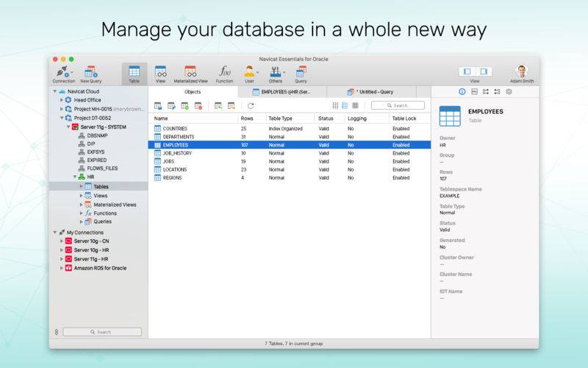Open the Connection button dropdown arrow
Image resolution: width=588 pixels, height=368 pixels.
[71, 72]
